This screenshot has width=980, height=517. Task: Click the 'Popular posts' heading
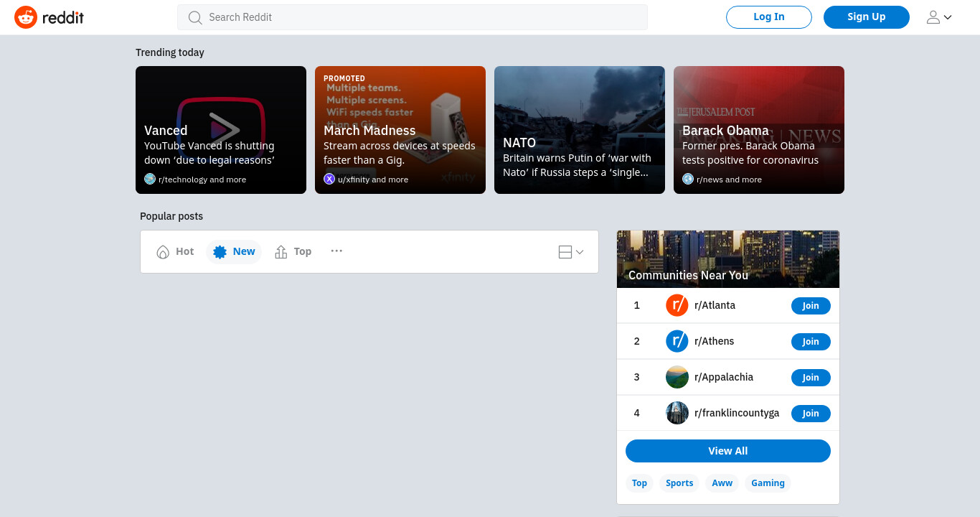[x=171, y=216]
